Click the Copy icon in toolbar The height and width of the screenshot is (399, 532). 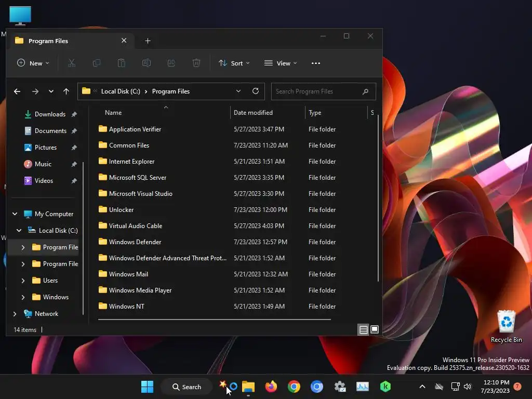pos(97,63)
